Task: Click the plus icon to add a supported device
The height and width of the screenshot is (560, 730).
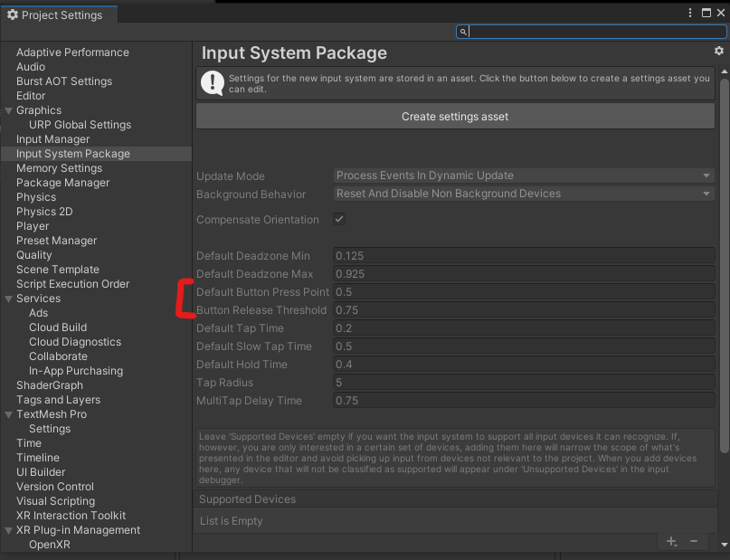Action: coord(671,541)
